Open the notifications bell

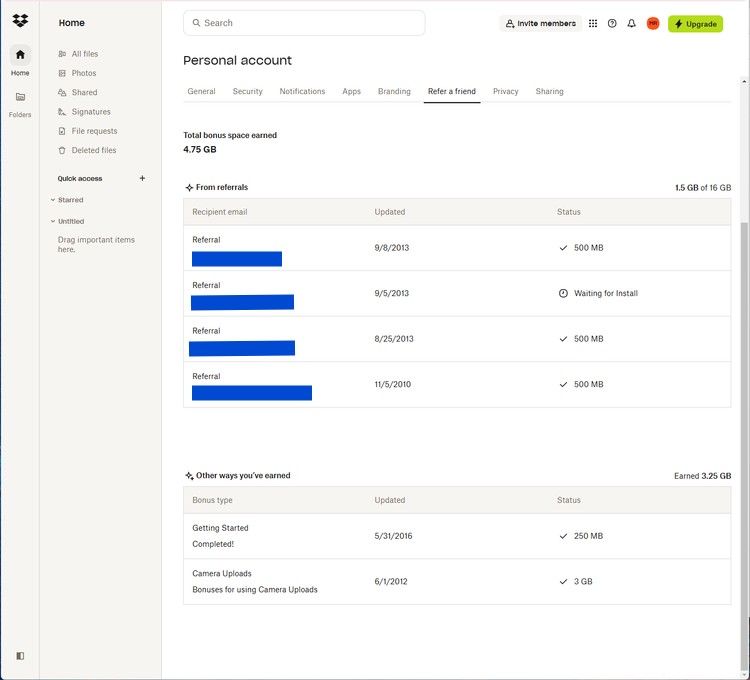tap(632, 23)
